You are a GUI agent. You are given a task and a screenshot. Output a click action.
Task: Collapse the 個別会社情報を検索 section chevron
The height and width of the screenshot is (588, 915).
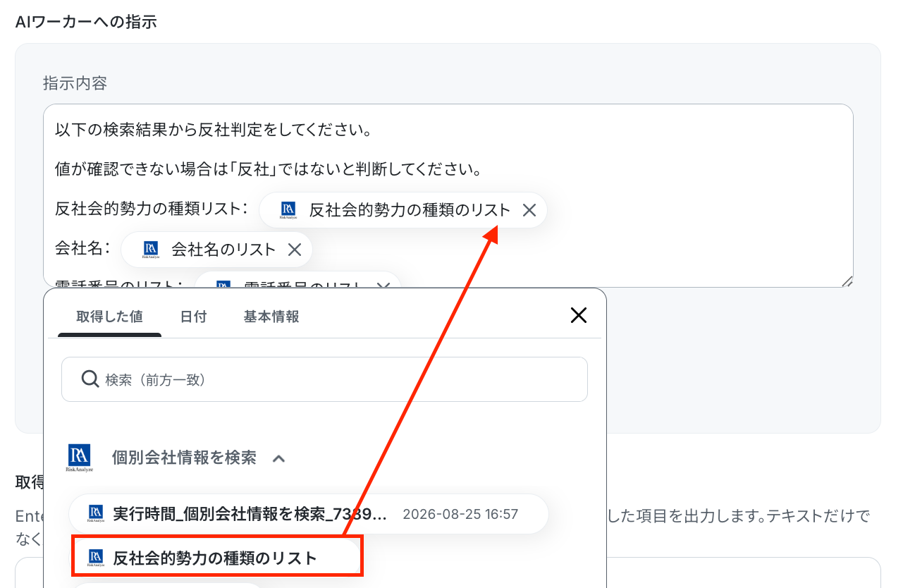(279, 458)
